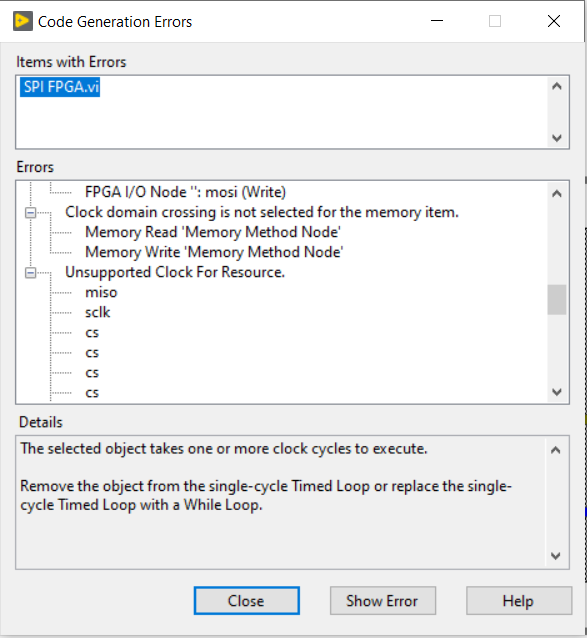Click the Close button
This screenshot has width=587, height=638.
pyautogui.click(x=247, y=601)
